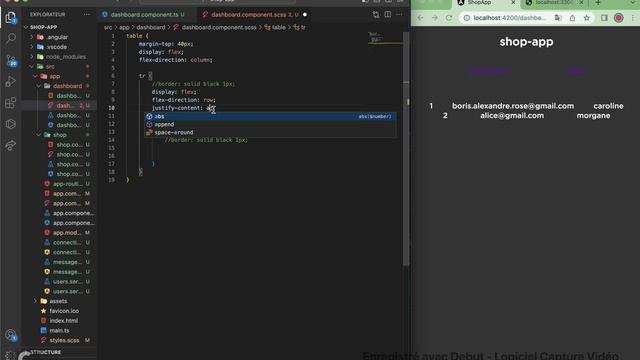Open main.ts in the explorer
Viewport: 640px width, 360px height.
pyautogui.click(x=59, y=331)
